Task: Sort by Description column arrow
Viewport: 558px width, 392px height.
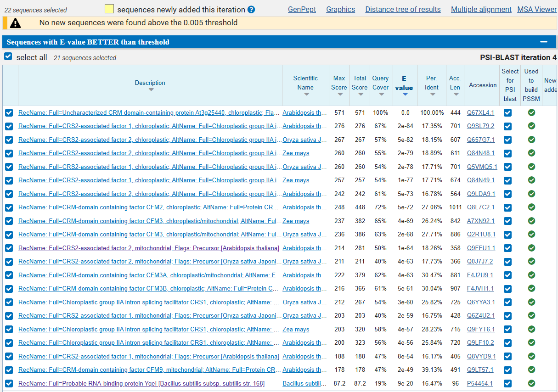Action: 151,90
